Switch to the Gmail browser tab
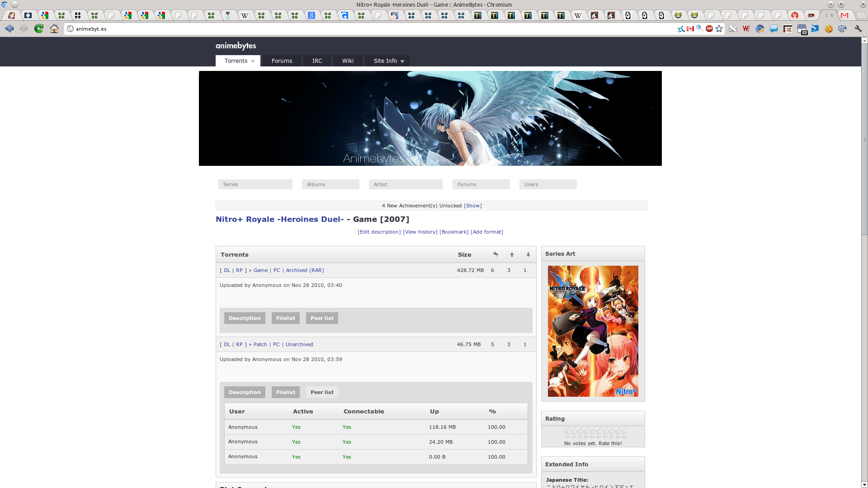This screenshot has height=488, width=868. coord(844,15)
